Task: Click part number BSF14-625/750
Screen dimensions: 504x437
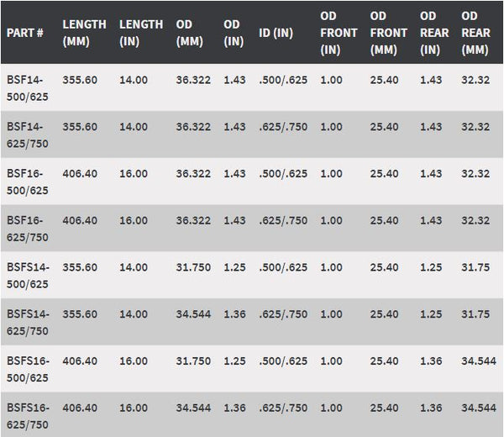Action: coord(27,134)
